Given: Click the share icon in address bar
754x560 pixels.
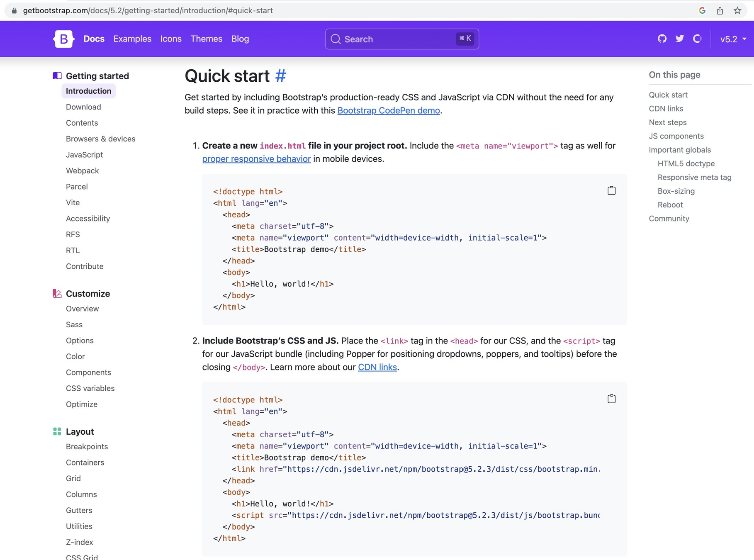Looking at the screenshot, I should [x=720, y=10].
